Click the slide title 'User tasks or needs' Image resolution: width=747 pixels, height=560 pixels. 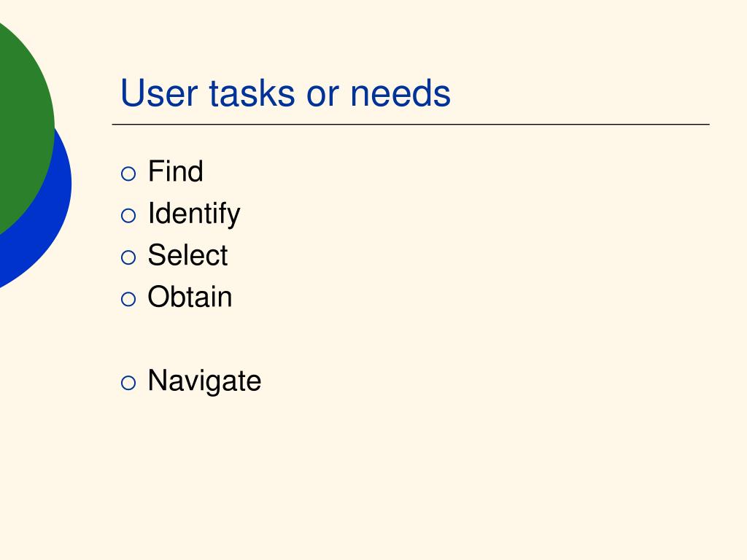click(285, 93)
